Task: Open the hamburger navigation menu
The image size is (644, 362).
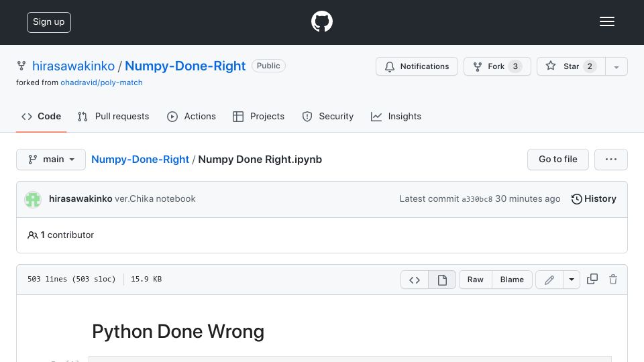Action: tap(606, 21)
